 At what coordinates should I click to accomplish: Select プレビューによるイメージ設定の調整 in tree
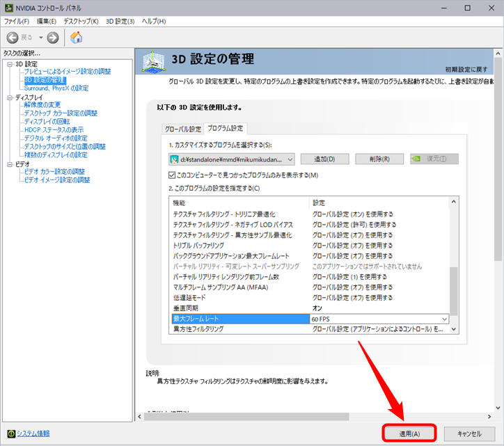[68, 72]
